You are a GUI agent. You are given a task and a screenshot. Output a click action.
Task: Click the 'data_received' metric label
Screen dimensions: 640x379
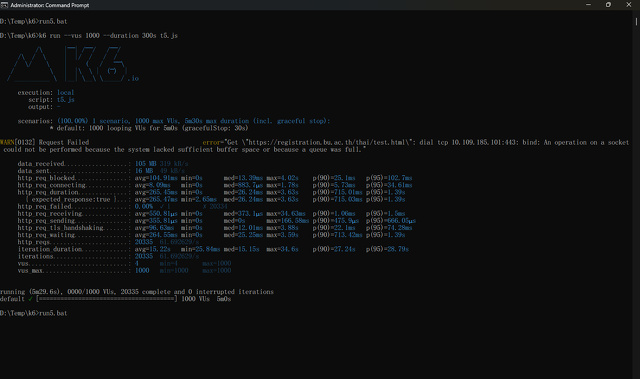click(x=41, y=164)
